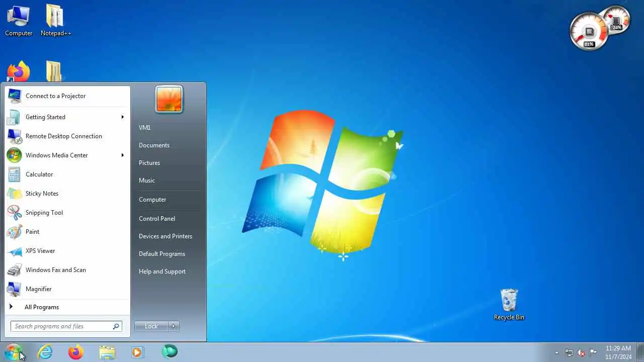Launch Paint from its palette icon
644x362 pixels.
coord(14,232)
